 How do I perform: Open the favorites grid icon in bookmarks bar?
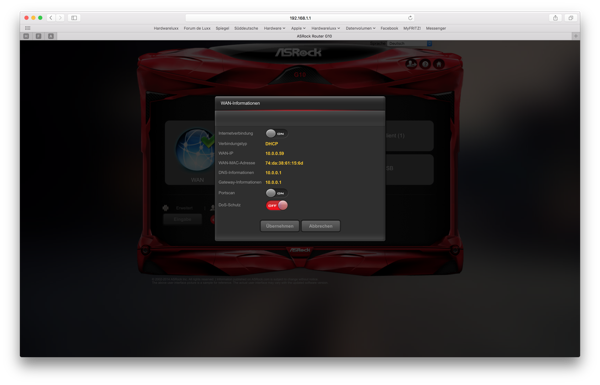click(28, 28)
